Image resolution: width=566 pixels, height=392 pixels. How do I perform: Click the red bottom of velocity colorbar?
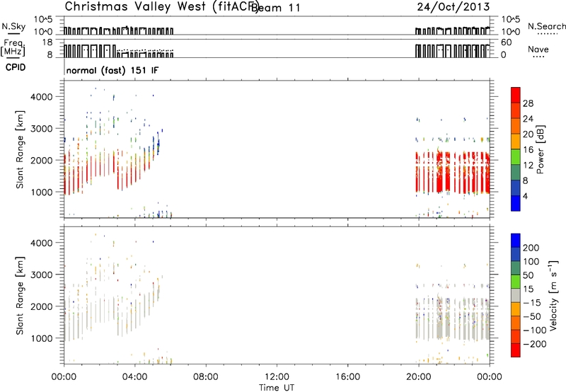tap(516, 350)
